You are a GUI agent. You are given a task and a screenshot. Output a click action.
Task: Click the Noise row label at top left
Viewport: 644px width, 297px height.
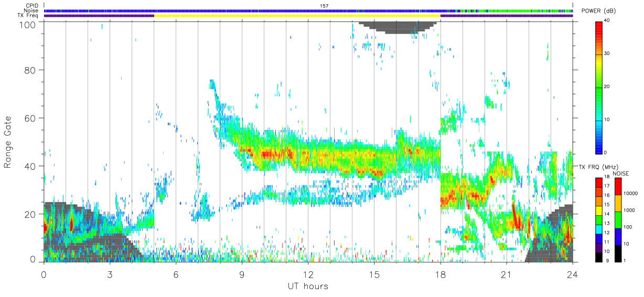pos(31,10)
